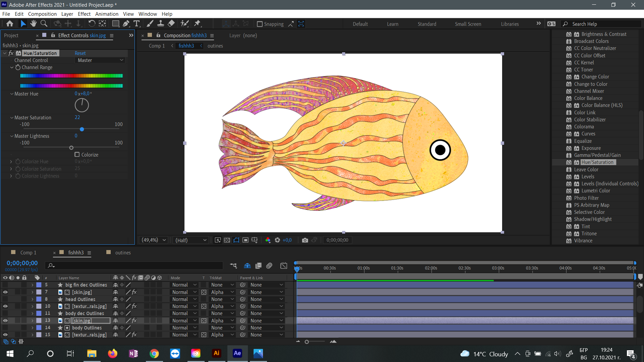Hide layer 13 skin.jpg eye toggle

[x=5, y=320]
